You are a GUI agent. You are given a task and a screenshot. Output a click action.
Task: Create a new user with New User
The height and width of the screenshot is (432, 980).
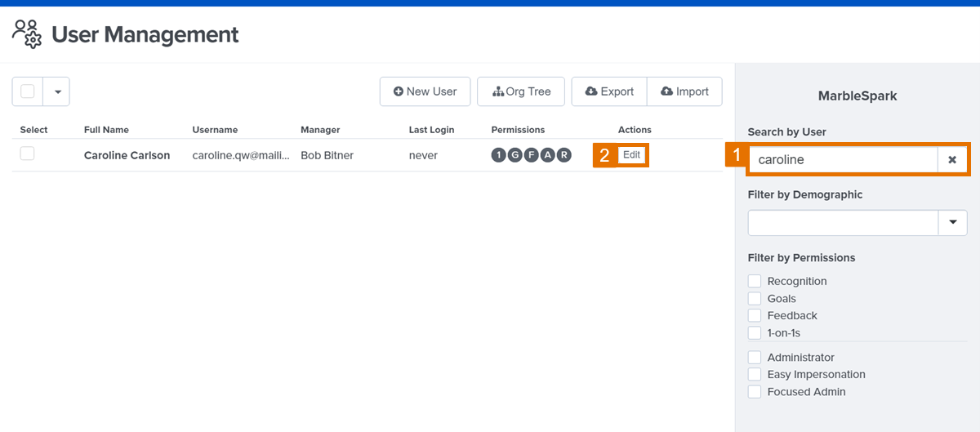coord(425,91)
